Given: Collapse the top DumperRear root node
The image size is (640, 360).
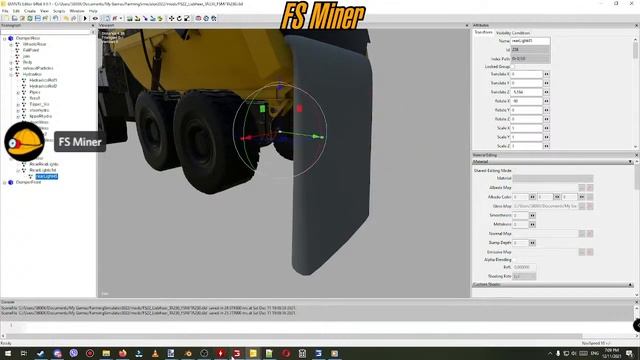Looking at the screenshot, I should click(x=4, y=38).
